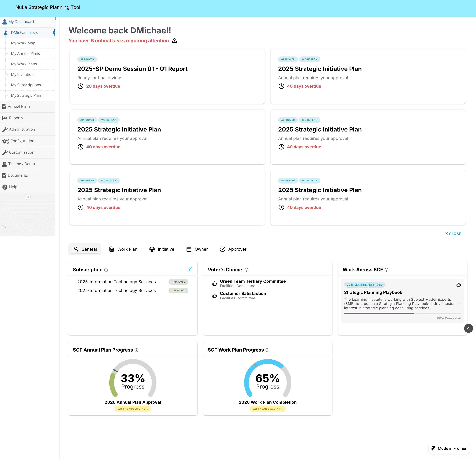Click info icon next to Voter's Choice
476x460 pixels.
246,270
